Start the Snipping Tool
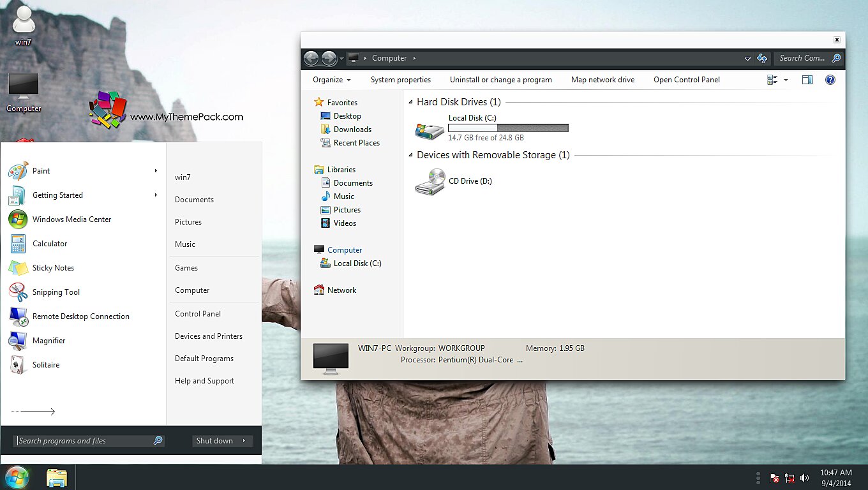 coord(56,292)
